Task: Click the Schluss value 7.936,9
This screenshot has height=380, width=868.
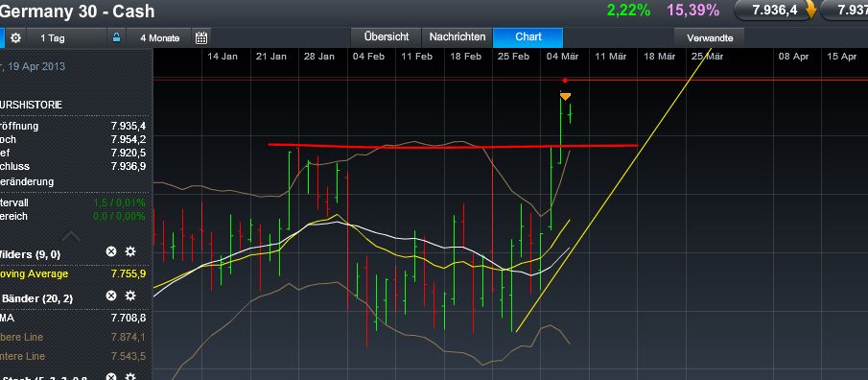Action: (x=129, y=166)
